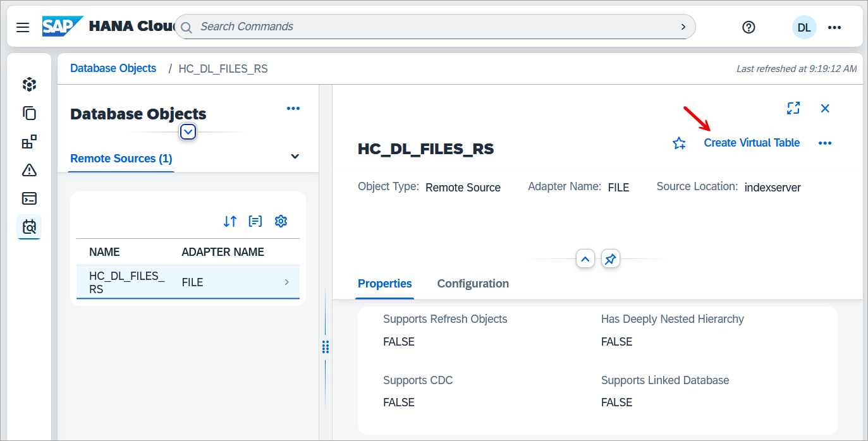Open the copy pages sidebar icon

click(x=29, y=113)
